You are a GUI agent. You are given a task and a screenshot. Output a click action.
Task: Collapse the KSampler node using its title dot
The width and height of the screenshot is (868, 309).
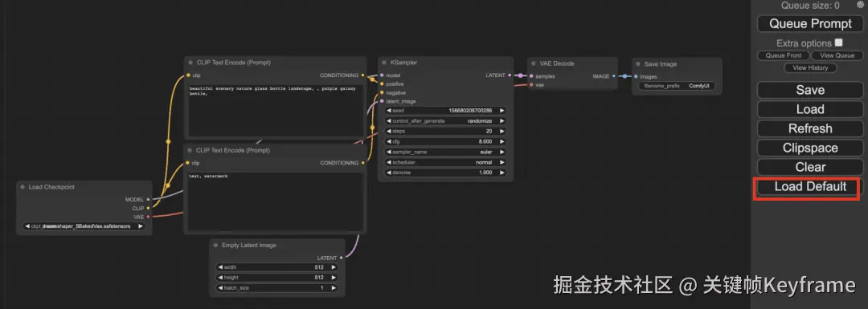(384, 63)
